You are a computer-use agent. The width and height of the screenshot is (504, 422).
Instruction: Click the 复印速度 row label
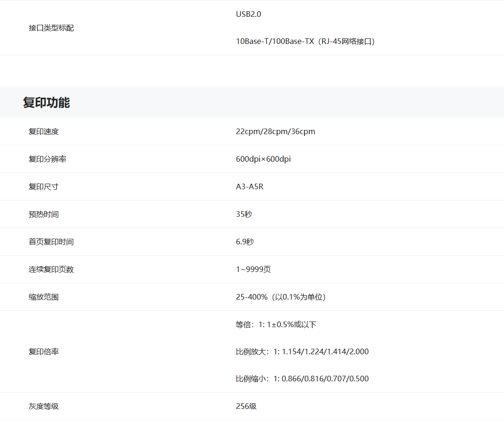[x=43, y=132]
